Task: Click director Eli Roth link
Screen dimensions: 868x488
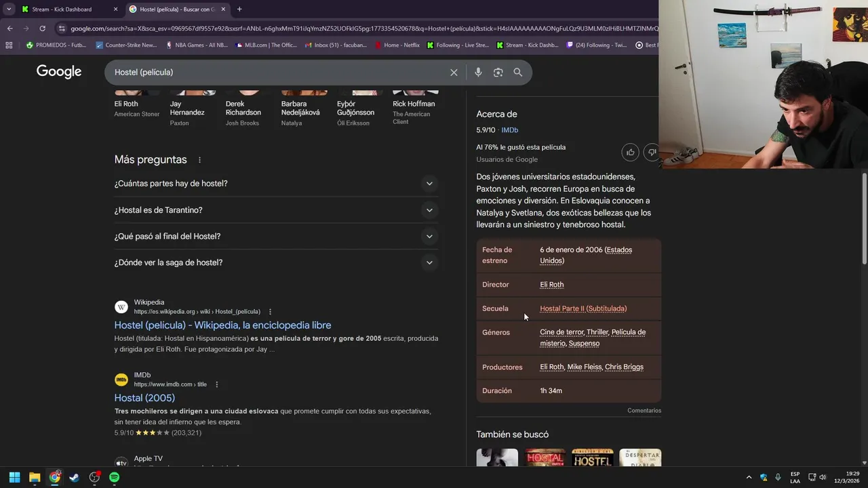Action: coord(551,285)
